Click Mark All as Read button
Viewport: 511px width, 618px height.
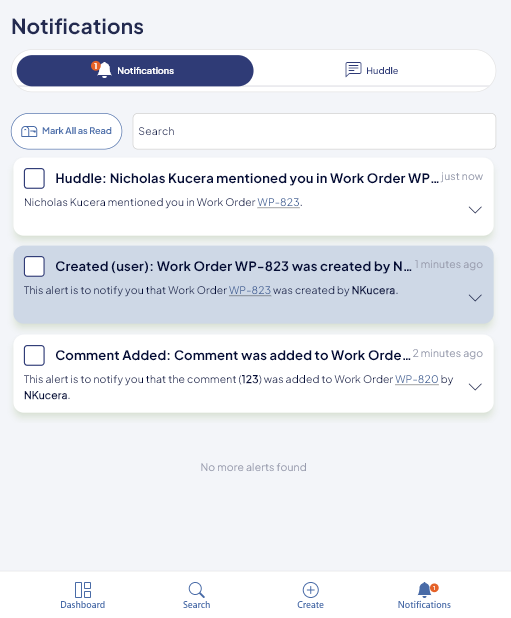(x=67, y=131)
